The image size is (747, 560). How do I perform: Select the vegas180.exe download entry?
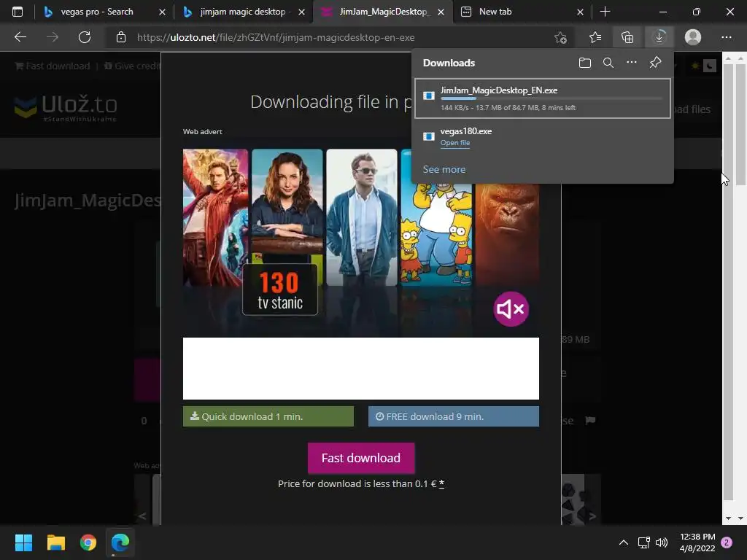pos(543,136)
